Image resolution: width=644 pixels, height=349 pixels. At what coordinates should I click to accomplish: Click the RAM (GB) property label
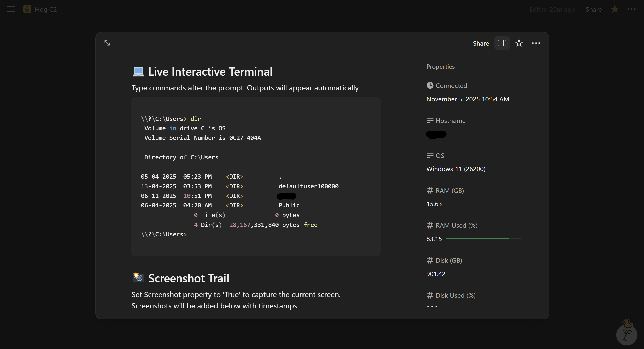click(x=449, y=191)
